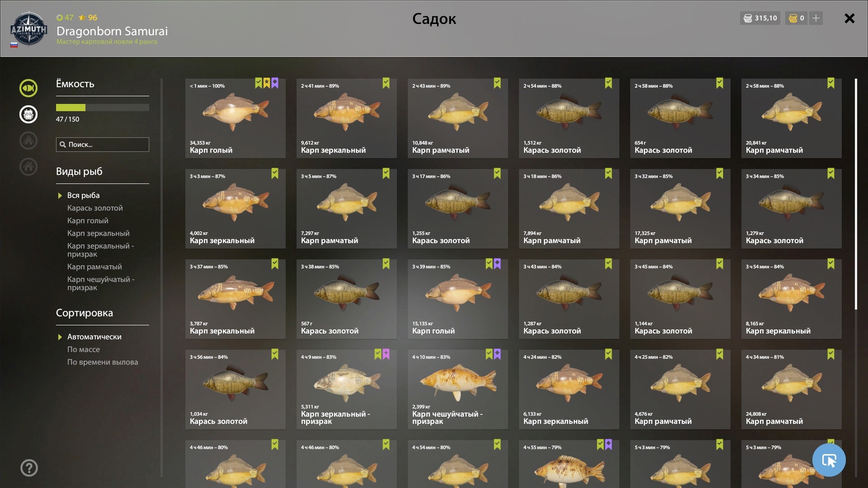Filter by Карась золотой species
868x488 pixels.
click(x=95, y=208)
